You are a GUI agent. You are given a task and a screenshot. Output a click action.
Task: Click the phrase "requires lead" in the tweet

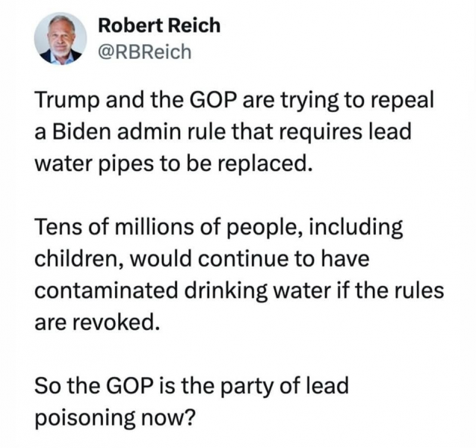[x=371, y=133]
